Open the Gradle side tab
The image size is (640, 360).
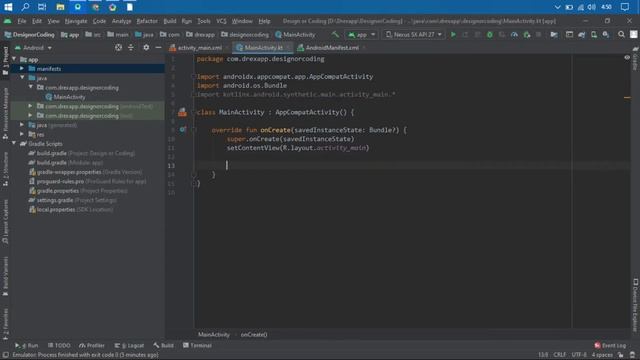[635, 58]
